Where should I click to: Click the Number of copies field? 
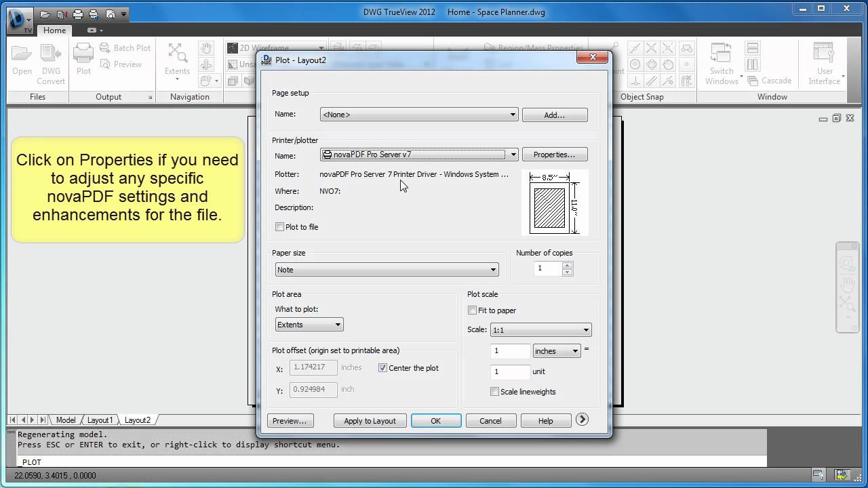[x=548, y=268]
